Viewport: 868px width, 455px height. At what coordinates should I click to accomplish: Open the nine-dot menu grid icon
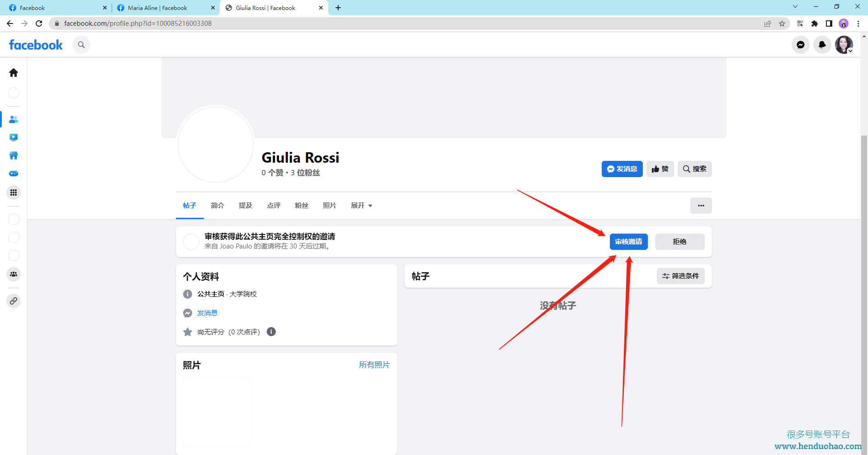click(x=14, y=192)
